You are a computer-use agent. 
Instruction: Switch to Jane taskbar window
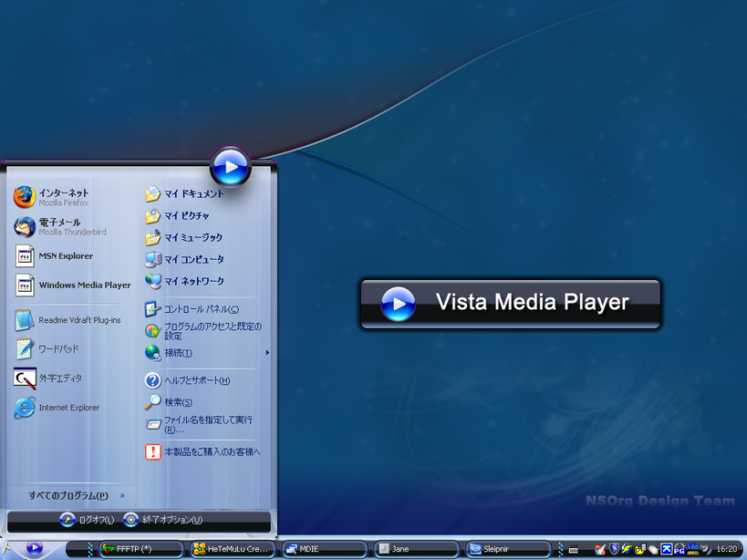(x=417, y=549)
